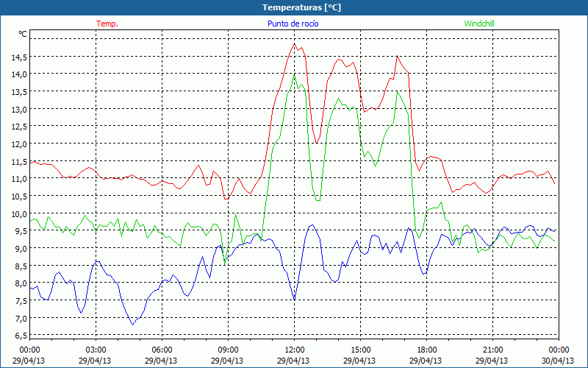The height and width of the screenshot is (368, 588).
Task: Click the blue dew point minimum near 04:40
Action: pyautogui.click(x=132, y=325)
